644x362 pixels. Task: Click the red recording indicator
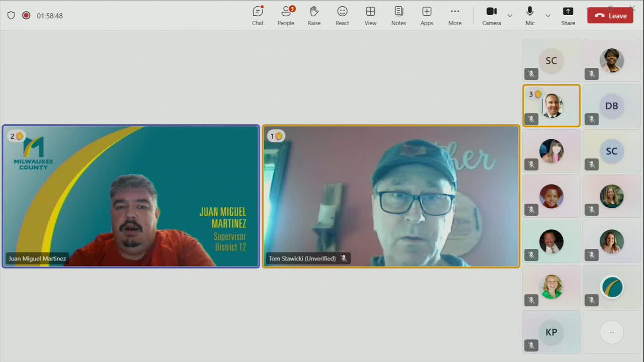click(x=26, y=16)
